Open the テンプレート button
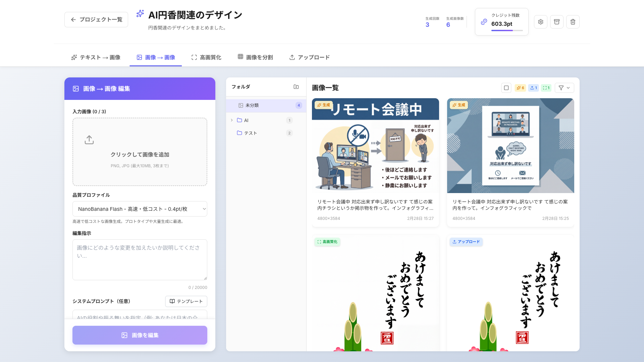The width and height of the screenshot is (644, 362). (186, 301)
